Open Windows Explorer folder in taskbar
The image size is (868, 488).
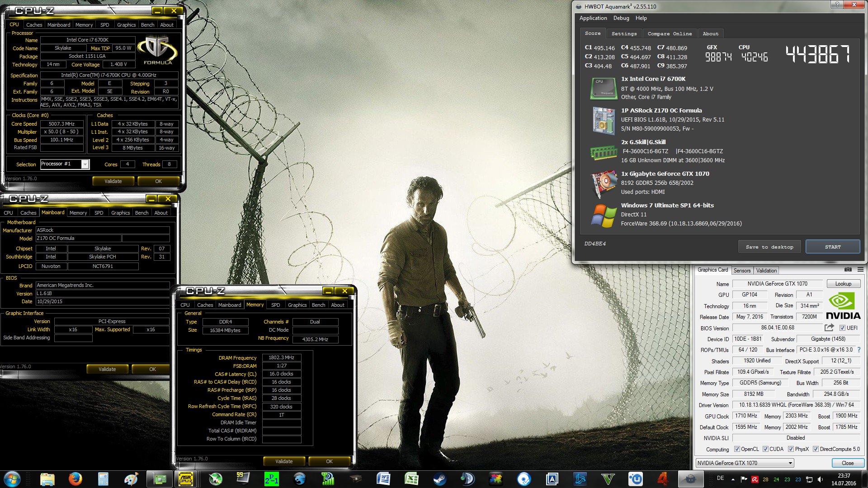click(x=47, y=479)
